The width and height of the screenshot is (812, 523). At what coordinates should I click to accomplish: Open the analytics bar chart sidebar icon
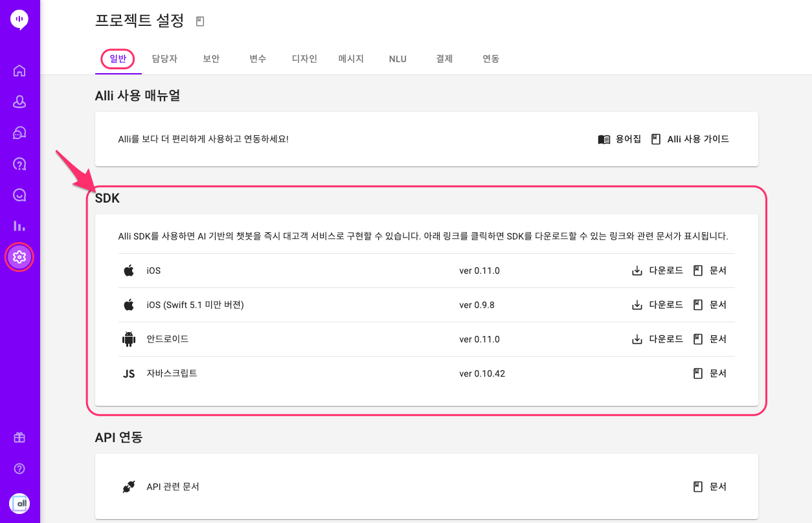(x=19, y=226)
